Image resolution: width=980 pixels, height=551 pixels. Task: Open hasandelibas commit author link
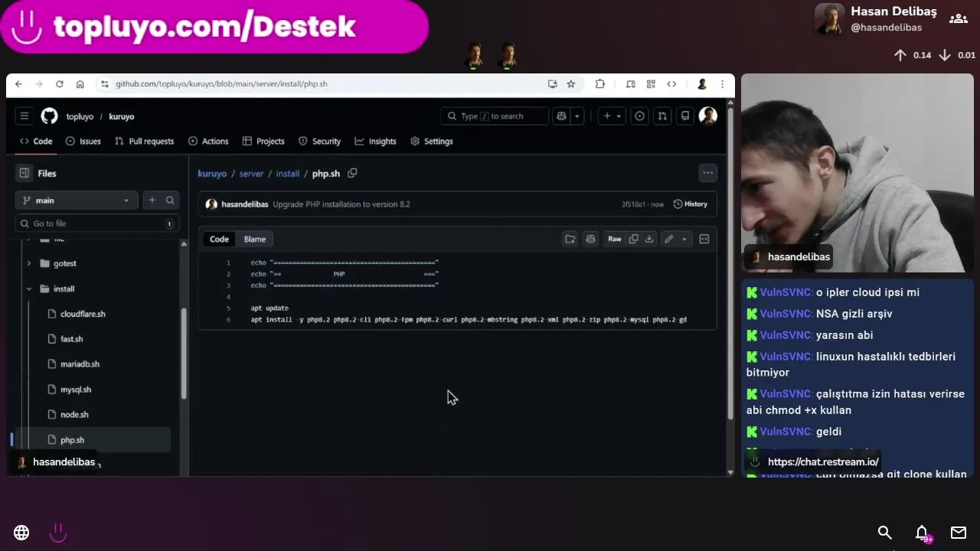(x=245, y=204)
